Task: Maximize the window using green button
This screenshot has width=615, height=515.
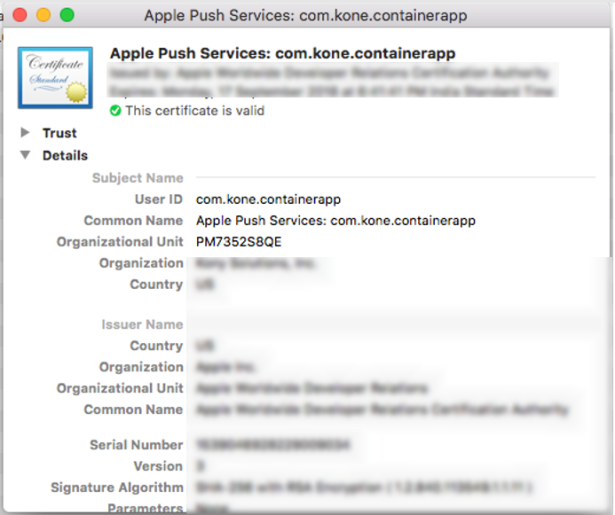Action: (x=67, y=15)
